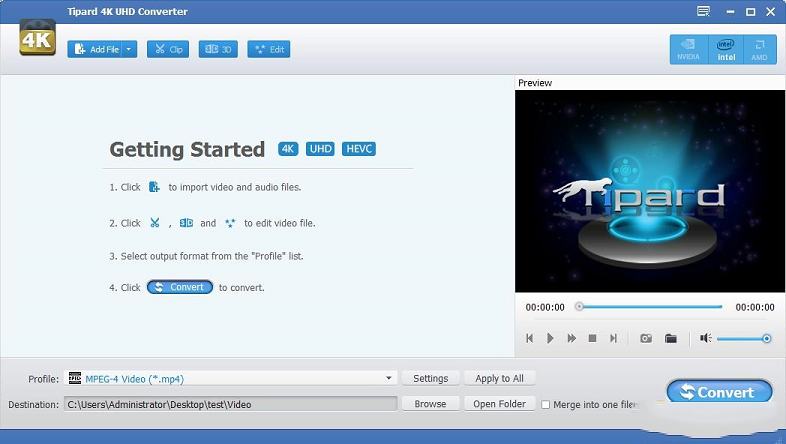Open the 3D settings tool
The image size is (786, 444).
(218, 49)
